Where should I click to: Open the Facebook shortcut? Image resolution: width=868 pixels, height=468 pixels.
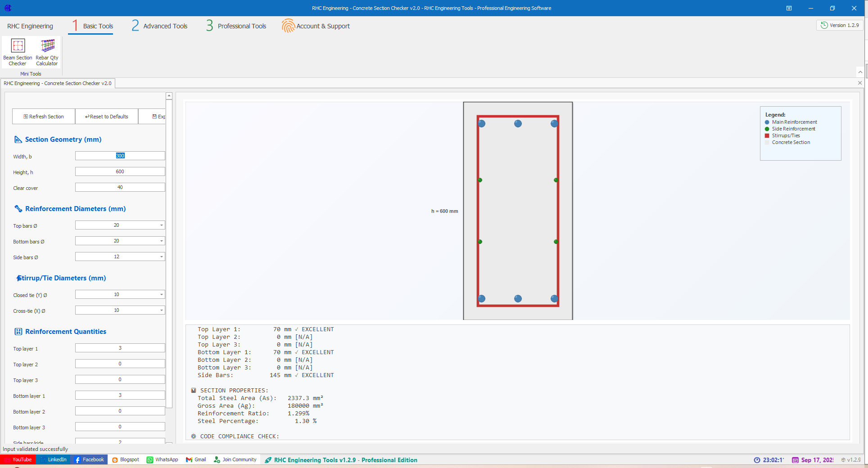point(90,459)
